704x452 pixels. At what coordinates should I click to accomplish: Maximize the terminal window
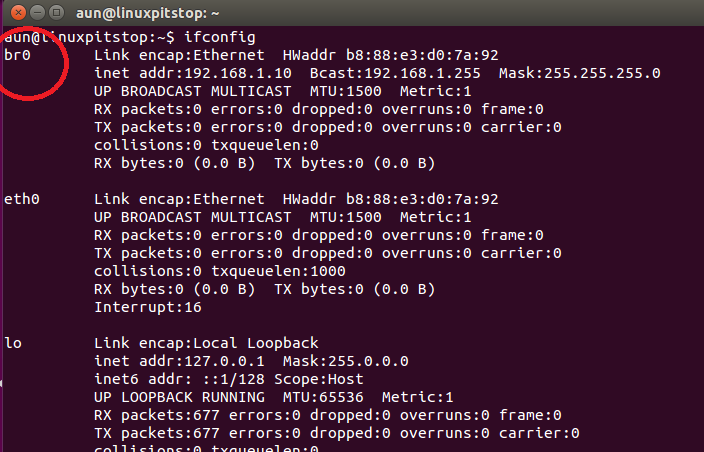(57, 13)
